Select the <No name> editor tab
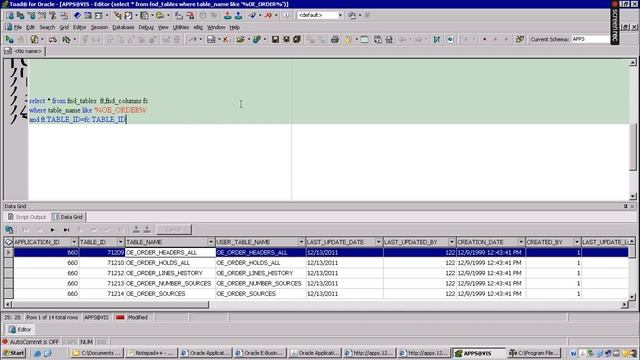640x360 pixels. click(24, 51)
